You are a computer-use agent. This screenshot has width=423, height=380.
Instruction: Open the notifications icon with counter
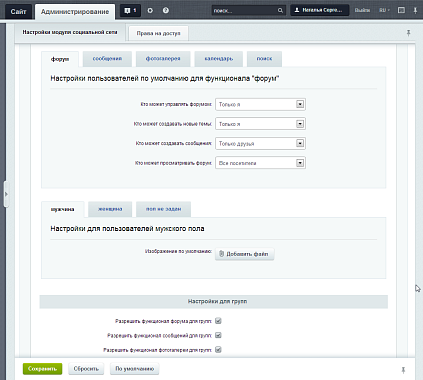pyautogui.click(x=130, y=11)
